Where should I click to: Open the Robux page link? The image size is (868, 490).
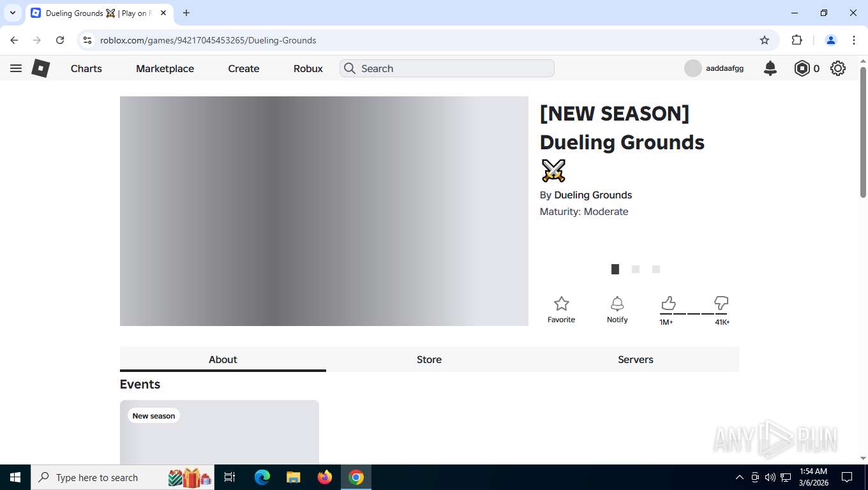(308, 68)
